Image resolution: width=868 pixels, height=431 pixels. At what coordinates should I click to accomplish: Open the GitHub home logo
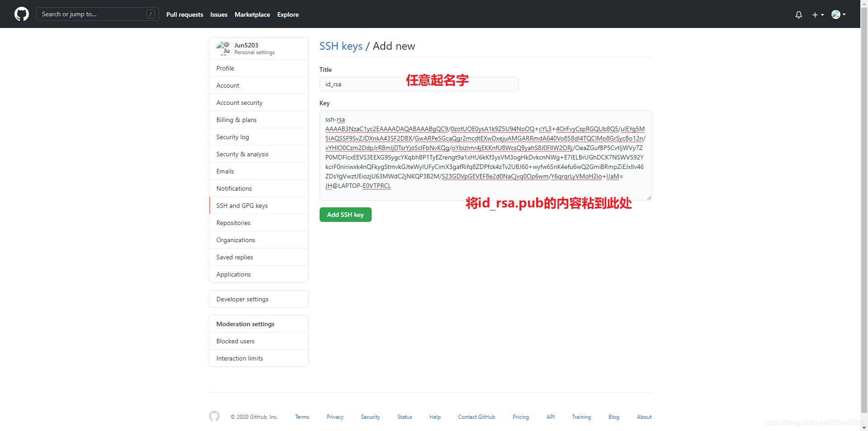(22, 14)
